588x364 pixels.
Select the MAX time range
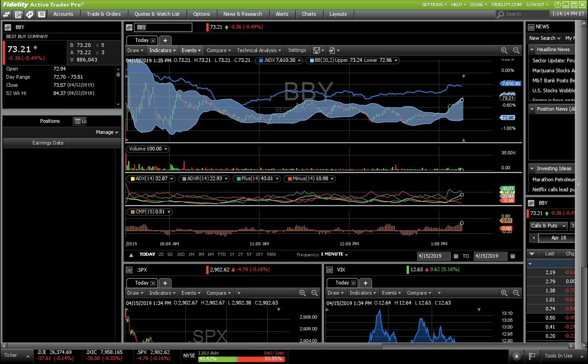(271, 254)
